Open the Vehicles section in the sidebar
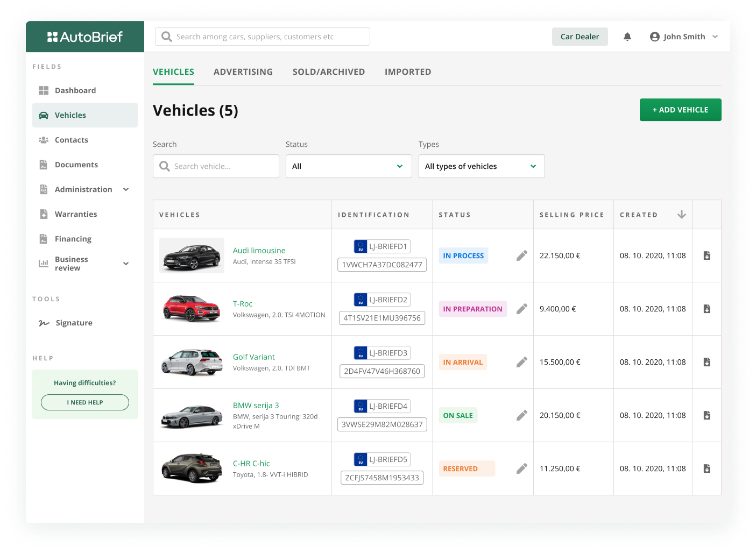Viewport: 756px width, 554px height. click(x=70, y=115)
